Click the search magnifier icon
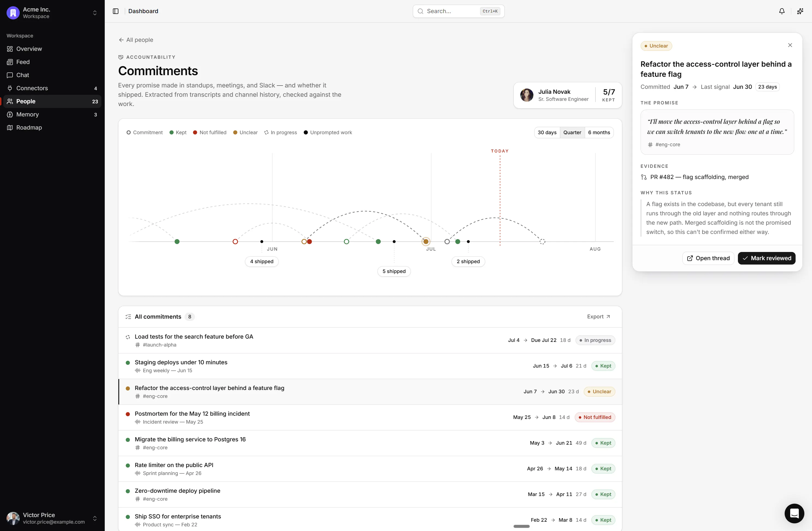 coord(420,11)
